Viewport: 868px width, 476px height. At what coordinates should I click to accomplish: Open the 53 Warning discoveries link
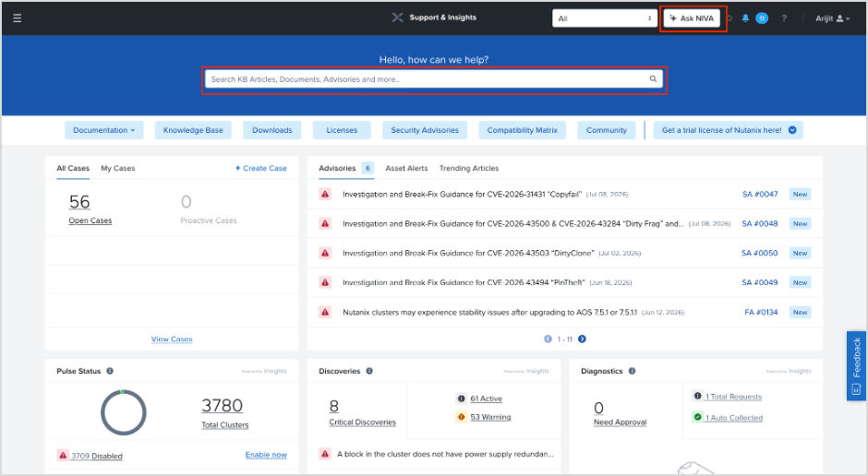[490, 417]
